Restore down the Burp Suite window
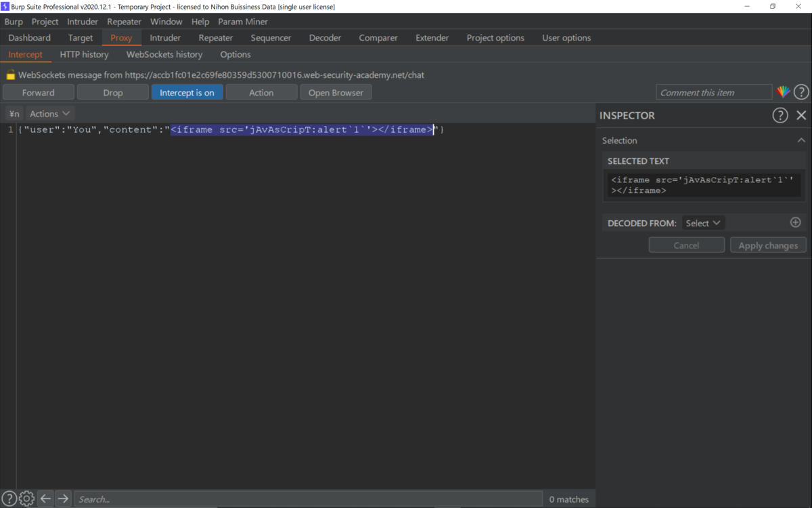This screenshot has height=508, width=812. 773,6
